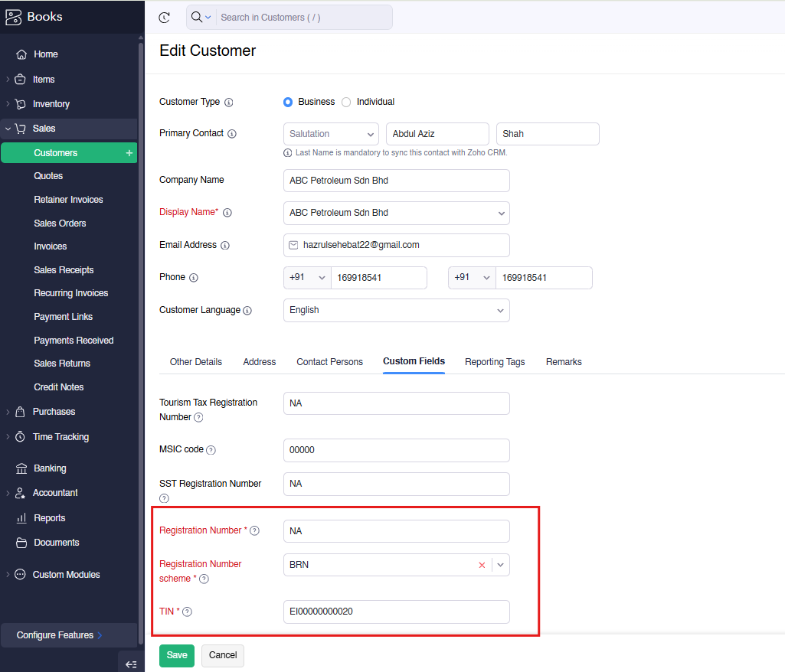
Task: Expand Purchases menu chevron
Action: (8, 412)
